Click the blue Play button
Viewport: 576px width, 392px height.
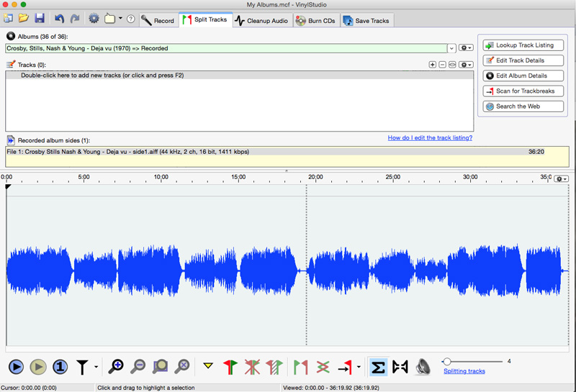pyautogui.click(x=16, y=367)
